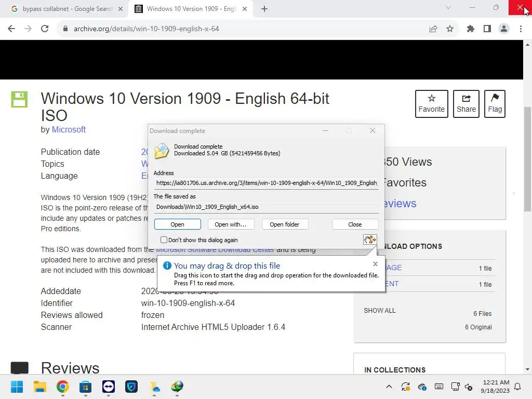Image resolution: width=532 pixels, height=399 pixels.
Task: Favorite this archive item
Action: 432,104
